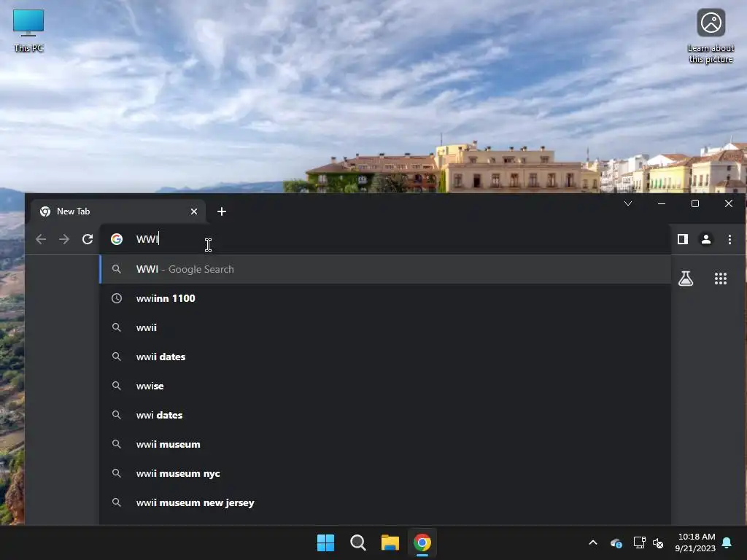The height and width of the screenshot is (560, 747).
Task: Go back using the back arrow
Action: 41,239
